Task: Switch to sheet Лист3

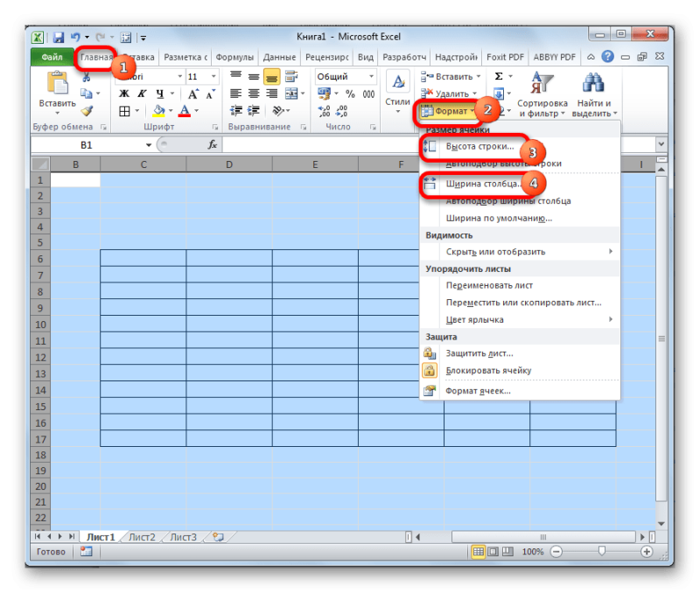Action: (183, 537)
